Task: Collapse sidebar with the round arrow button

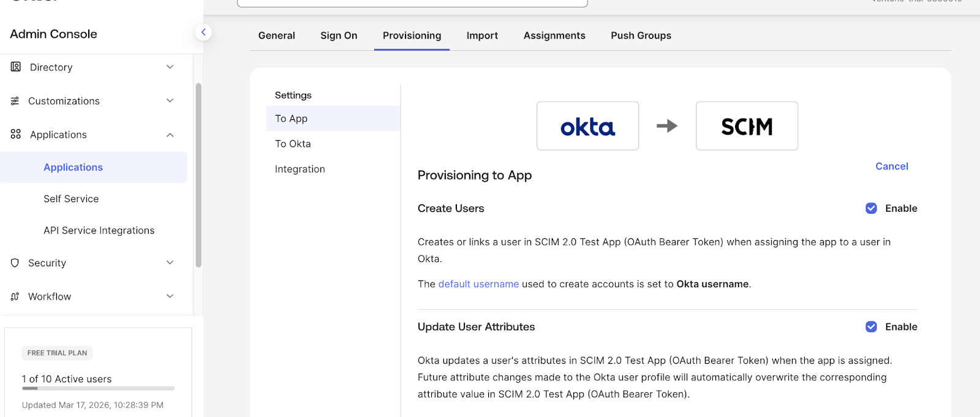Action: (203, 32)
